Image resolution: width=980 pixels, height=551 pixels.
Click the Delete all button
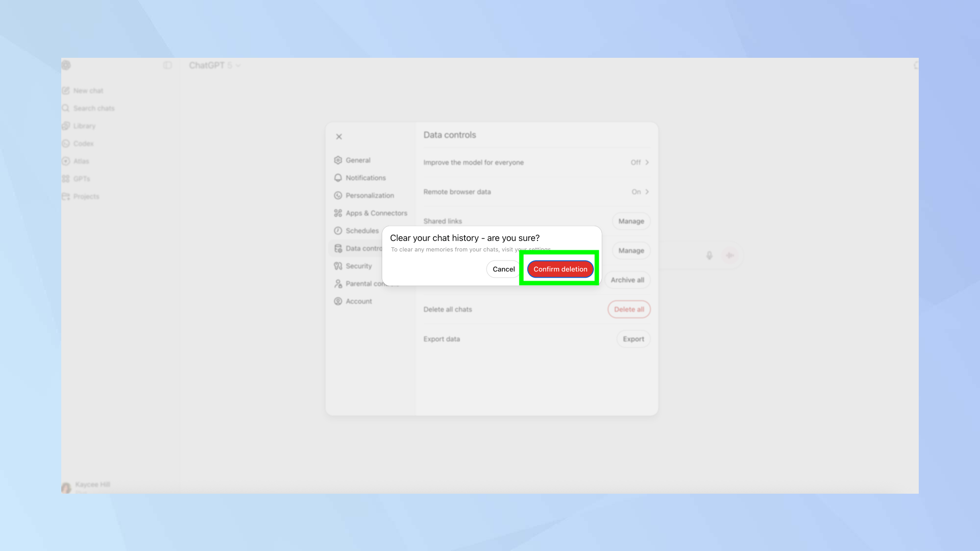pyautogui.click(x=629, y=309)
